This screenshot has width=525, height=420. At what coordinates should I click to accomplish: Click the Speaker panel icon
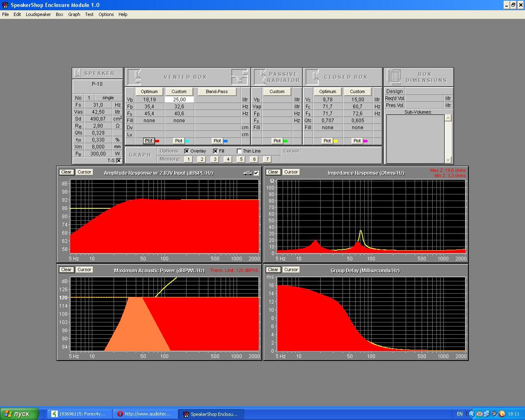(77, 73)
